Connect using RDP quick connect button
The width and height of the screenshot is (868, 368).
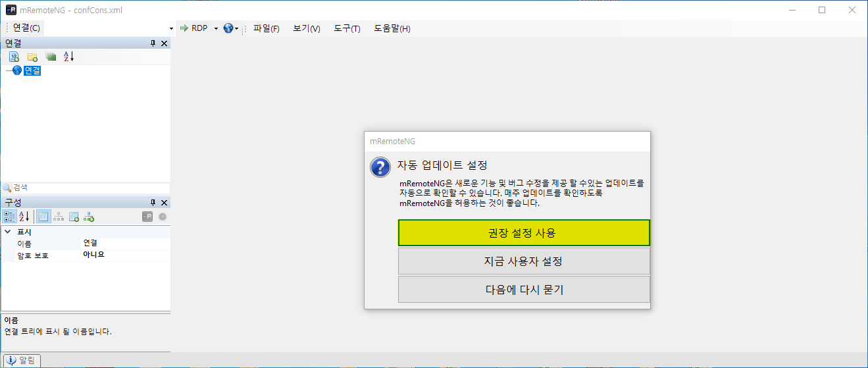click(x=193, y=28)
